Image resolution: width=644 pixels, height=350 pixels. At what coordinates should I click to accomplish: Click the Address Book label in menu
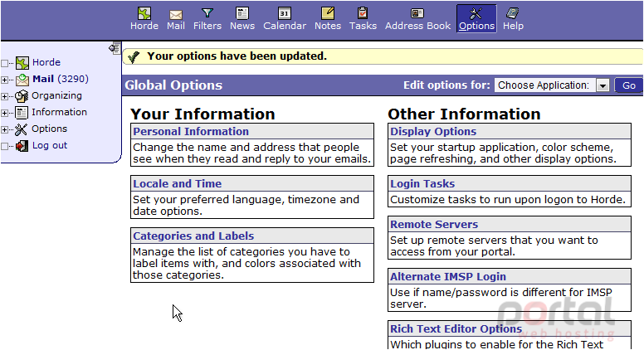click(x=417, y=26)
